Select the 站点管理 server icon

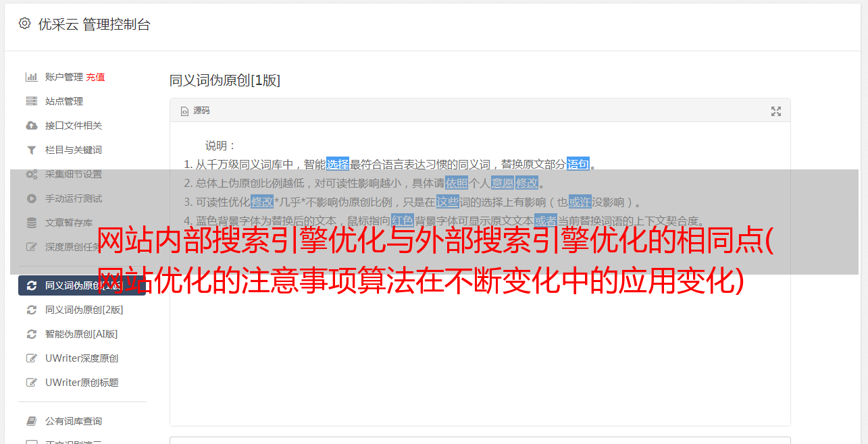click(x=31, y=101)
